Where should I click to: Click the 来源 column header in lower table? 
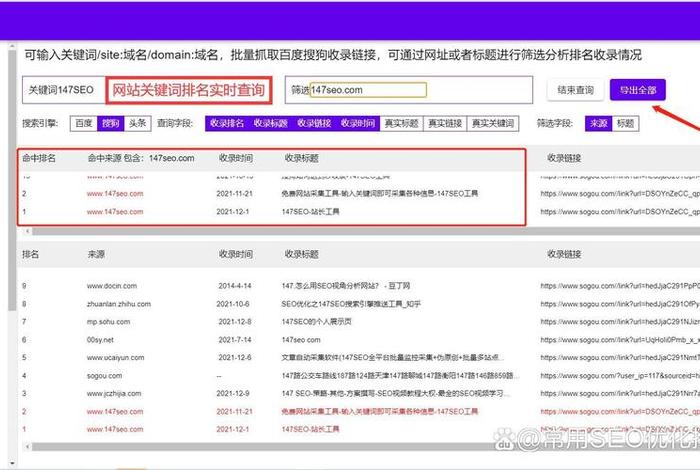[96, 254]
